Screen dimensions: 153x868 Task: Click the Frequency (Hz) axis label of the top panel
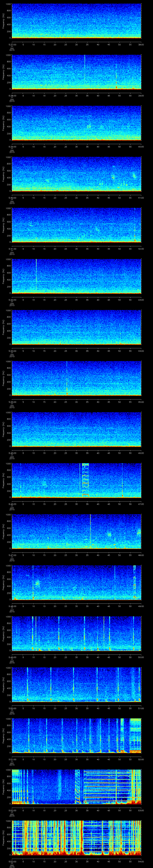pos(3,21)
